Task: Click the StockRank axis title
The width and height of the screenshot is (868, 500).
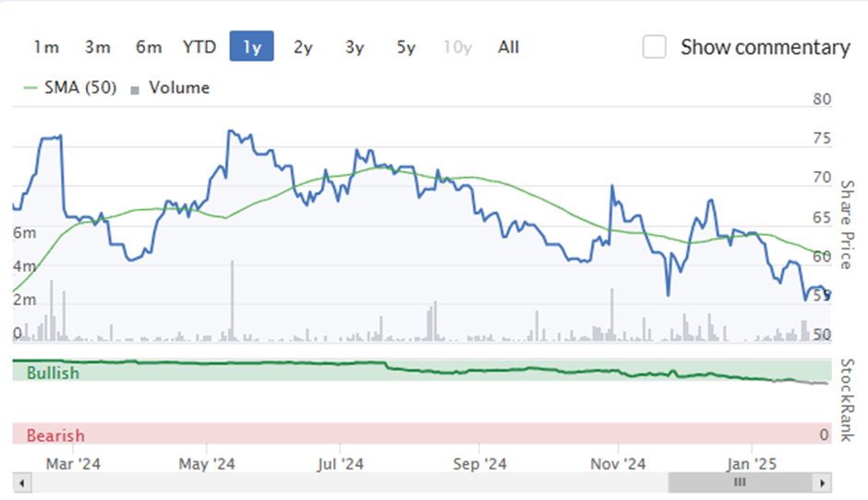Action: [x=847, y=400]
